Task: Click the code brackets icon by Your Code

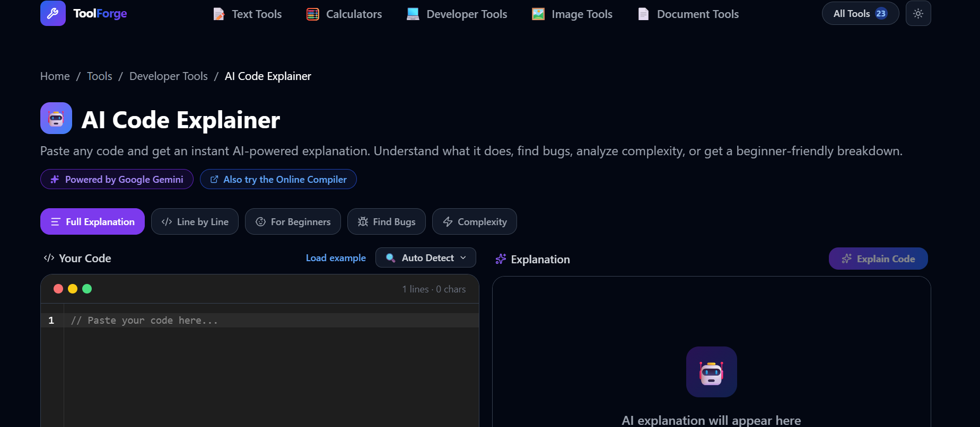Action: pyautogui.click(x=49, y=258)
